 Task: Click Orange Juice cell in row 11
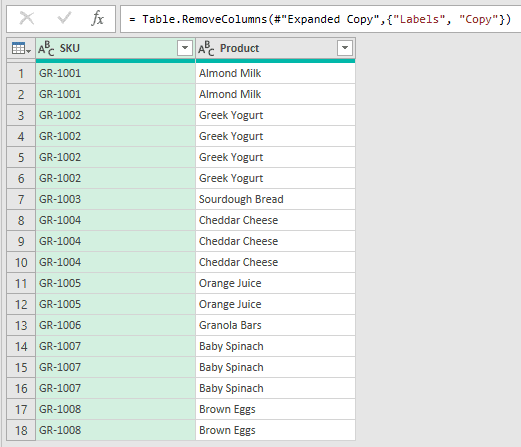275,283
